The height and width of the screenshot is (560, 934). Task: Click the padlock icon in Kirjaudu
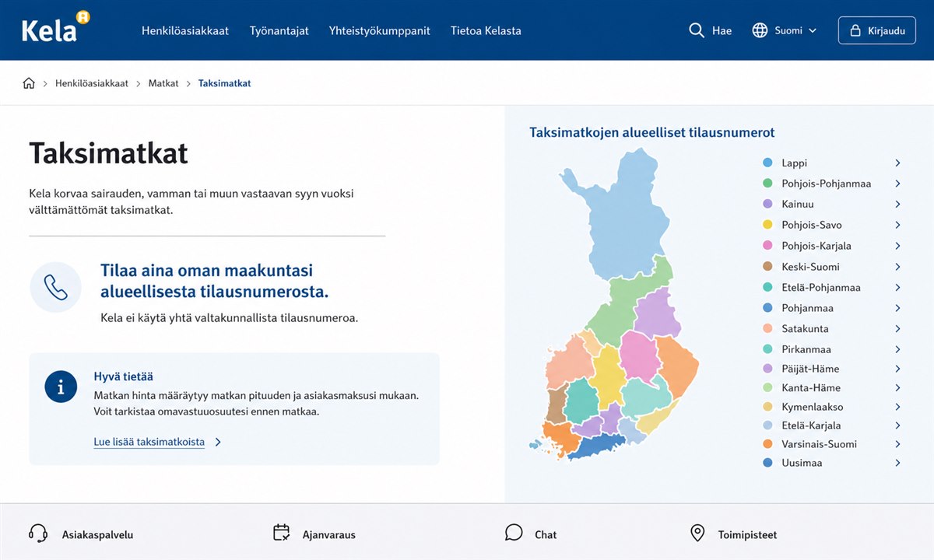click(855, 31)
